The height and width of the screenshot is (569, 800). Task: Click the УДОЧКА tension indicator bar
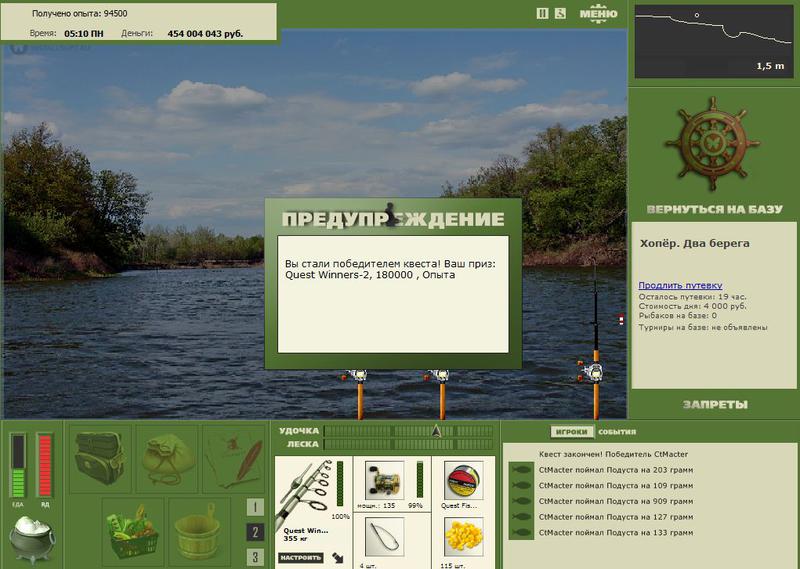click(x=409, y=431)
